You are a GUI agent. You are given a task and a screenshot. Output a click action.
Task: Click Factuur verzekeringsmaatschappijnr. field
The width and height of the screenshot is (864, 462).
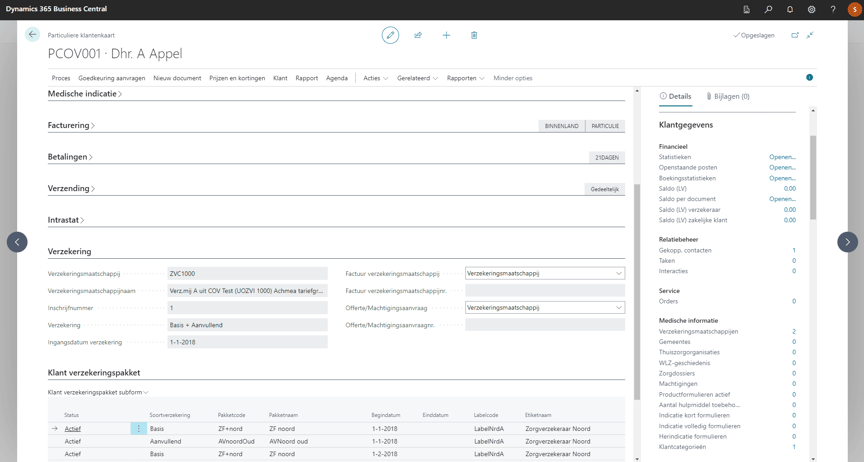pyautogui.click(x=545, y=291)
